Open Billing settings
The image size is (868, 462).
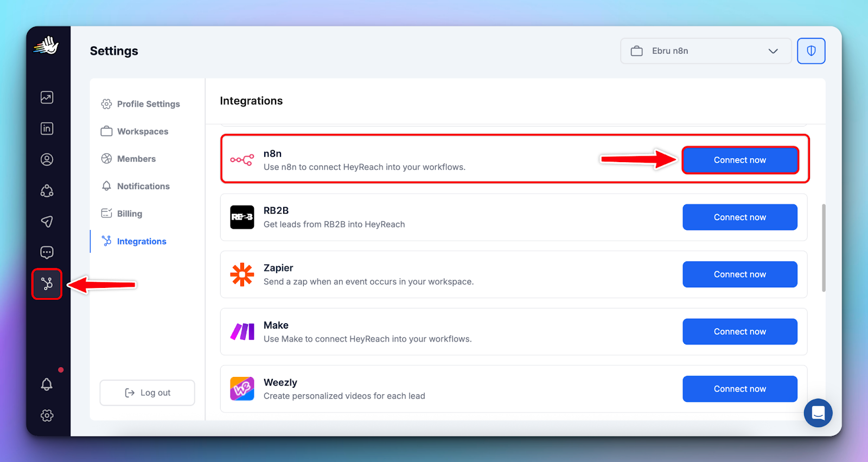122,214
